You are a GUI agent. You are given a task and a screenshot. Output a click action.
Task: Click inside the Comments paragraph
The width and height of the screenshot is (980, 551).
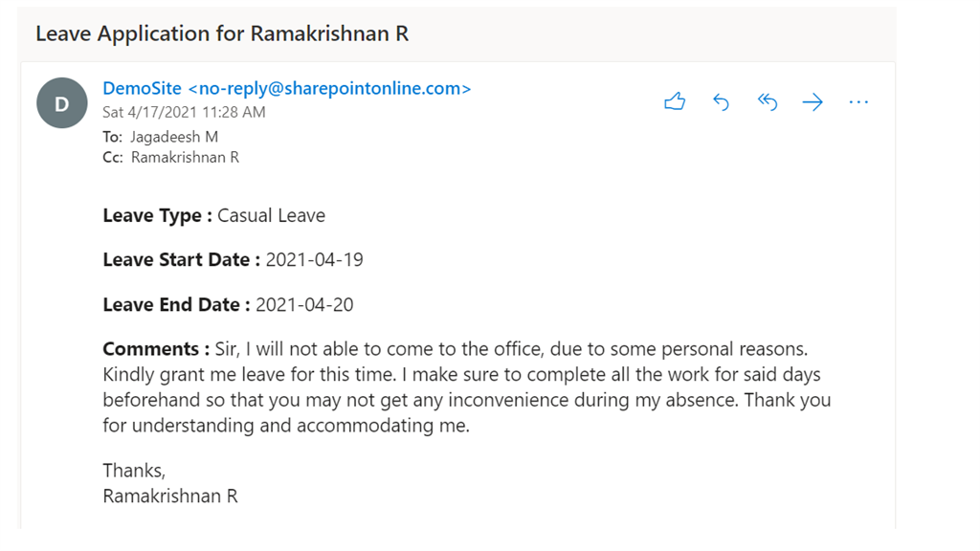pyautogui.click(x=459, y=374)
